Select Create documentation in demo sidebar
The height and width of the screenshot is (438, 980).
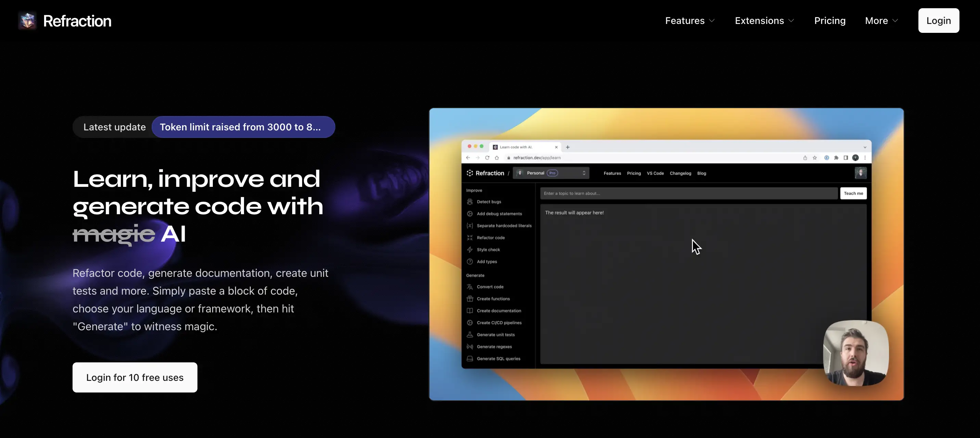pyautogui.click(x=499, y=310)
